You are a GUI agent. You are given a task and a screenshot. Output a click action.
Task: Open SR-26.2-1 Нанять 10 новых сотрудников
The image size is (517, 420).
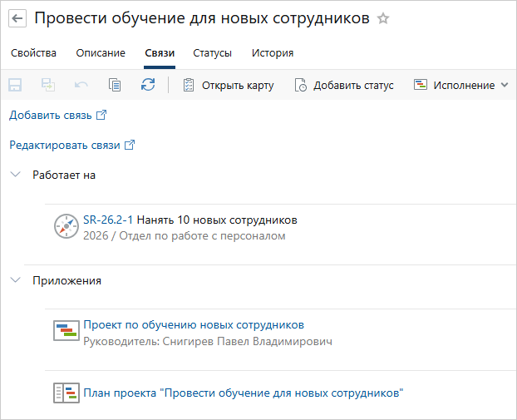click(x=190, y=220)
